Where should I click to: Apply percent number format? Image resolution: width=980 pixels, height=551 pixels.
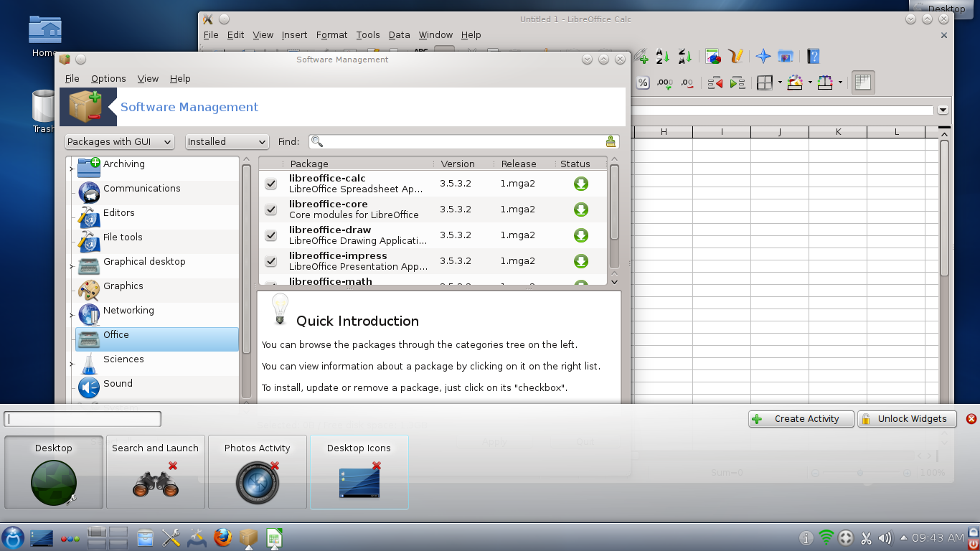click(643, 83)
